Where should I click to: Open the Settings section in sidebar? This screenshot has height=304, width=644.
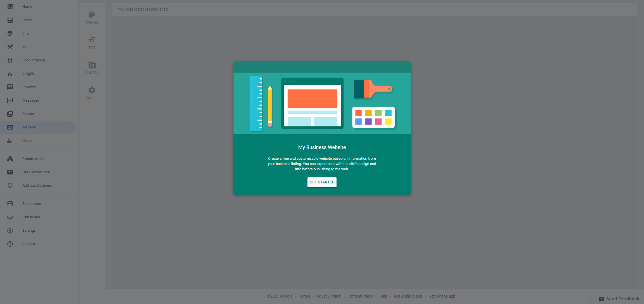pos(29,230)
